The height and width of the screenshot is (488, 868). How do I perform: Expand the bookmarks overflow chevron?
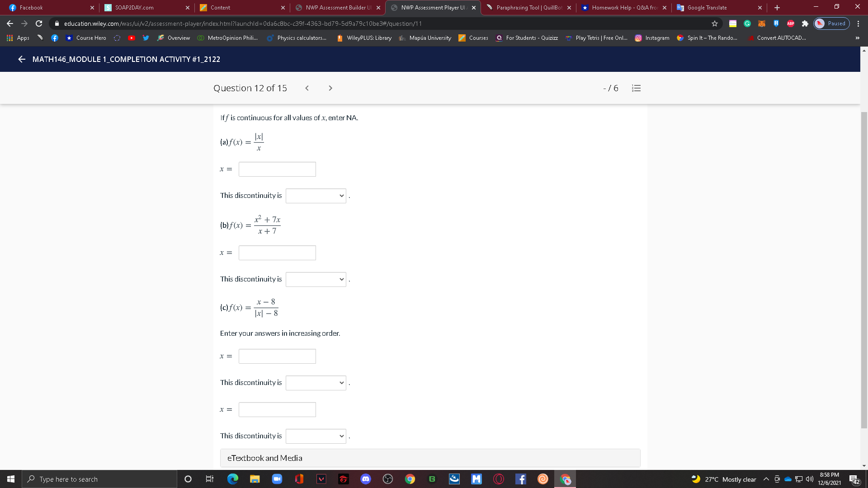(857, 38)
